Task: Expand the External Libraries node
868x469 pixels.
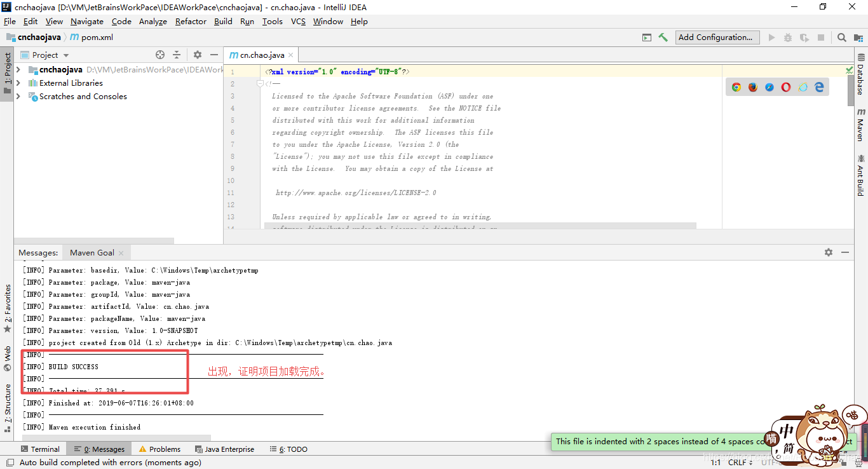Action: pos(18,83)
